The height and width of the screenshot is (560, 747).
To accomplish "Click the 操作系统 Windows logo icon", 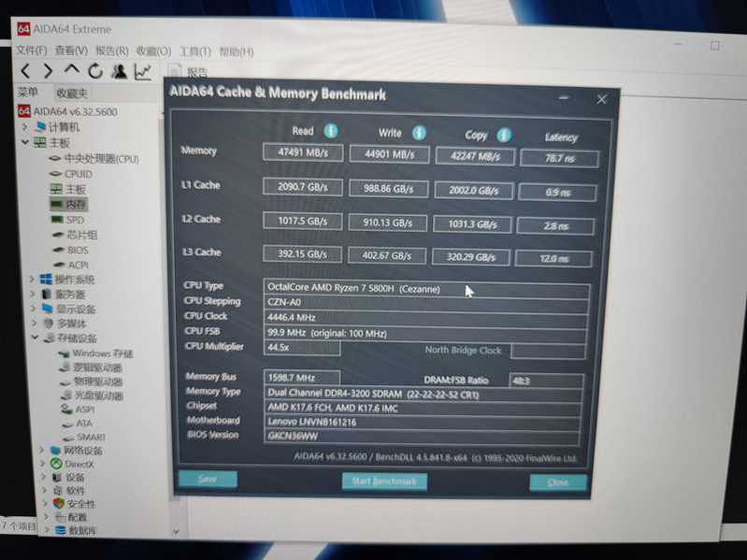I will coord(46,280).
